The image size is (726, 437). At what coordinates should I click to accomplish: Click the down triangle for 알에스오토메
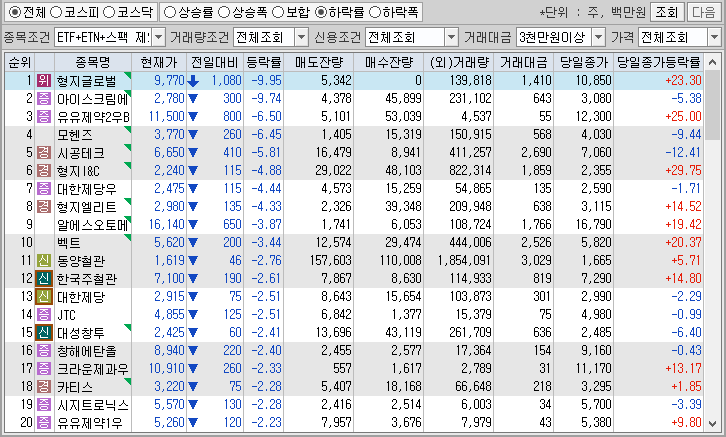[193, 225]
